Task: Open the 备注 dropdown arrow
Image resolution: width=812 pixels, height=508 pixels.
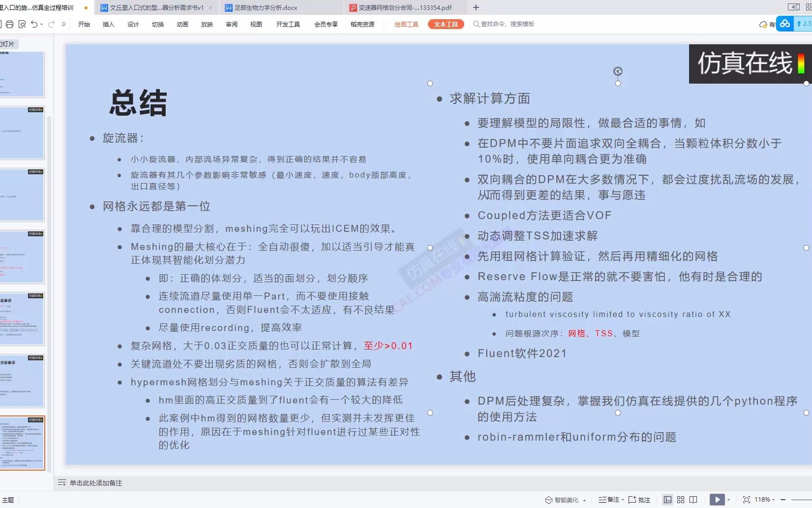Action: click(x=623, y=500)
